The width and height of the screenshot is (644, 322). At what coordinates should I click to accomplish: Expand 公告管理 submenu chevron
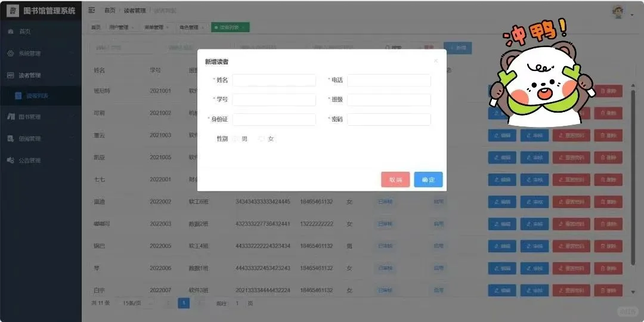coord(72,160)
